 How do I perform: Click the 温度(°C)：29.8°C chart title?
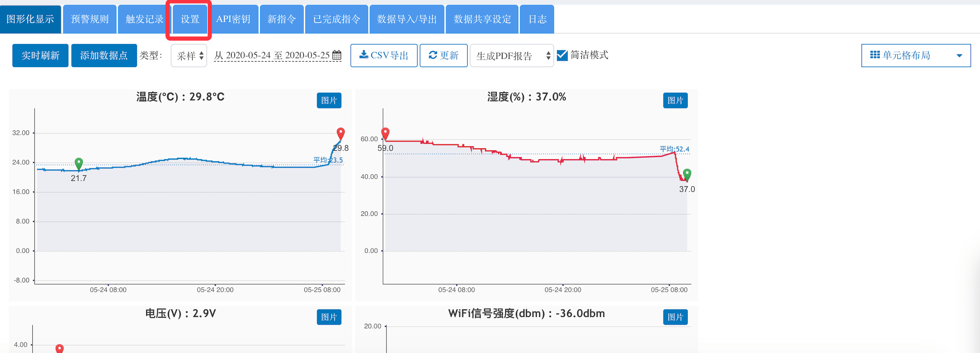[180, 97]
